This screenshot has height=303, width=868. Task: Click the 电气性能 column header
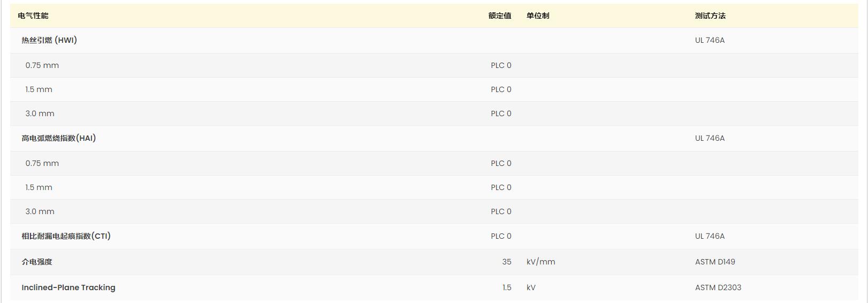click(x=33, y=16)
